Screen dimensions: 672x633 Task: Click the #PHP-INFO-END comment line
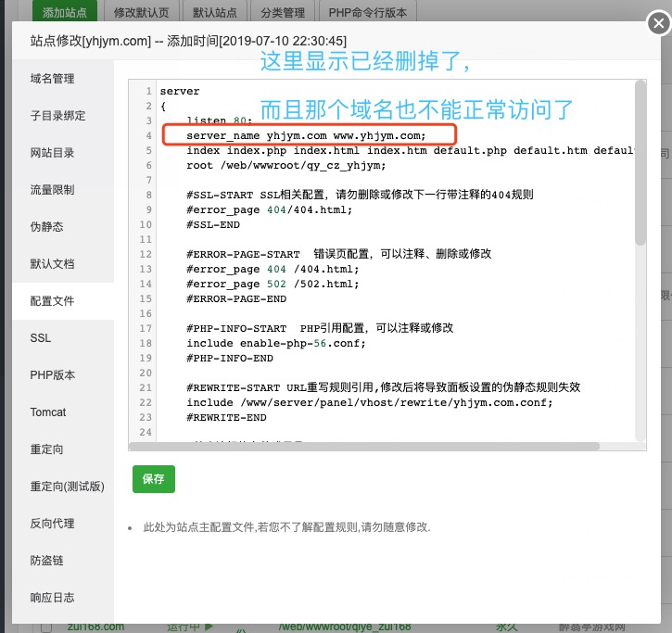(230, 358)
